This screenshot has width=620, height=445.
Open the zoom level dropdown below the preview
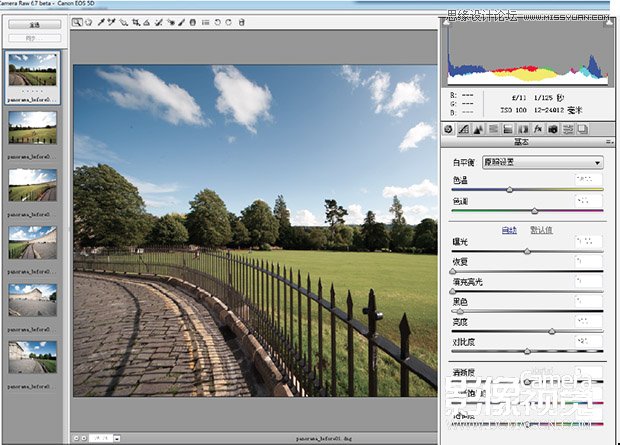[x=117, y=438]
